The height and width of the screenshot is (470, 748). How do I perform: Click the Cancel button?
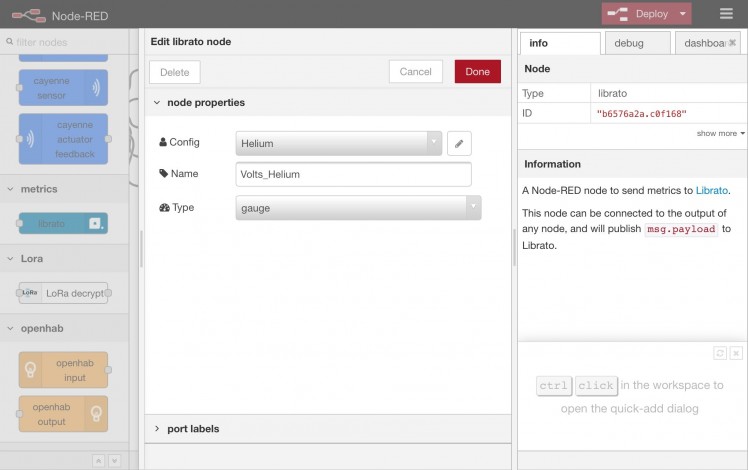point(416,72)
